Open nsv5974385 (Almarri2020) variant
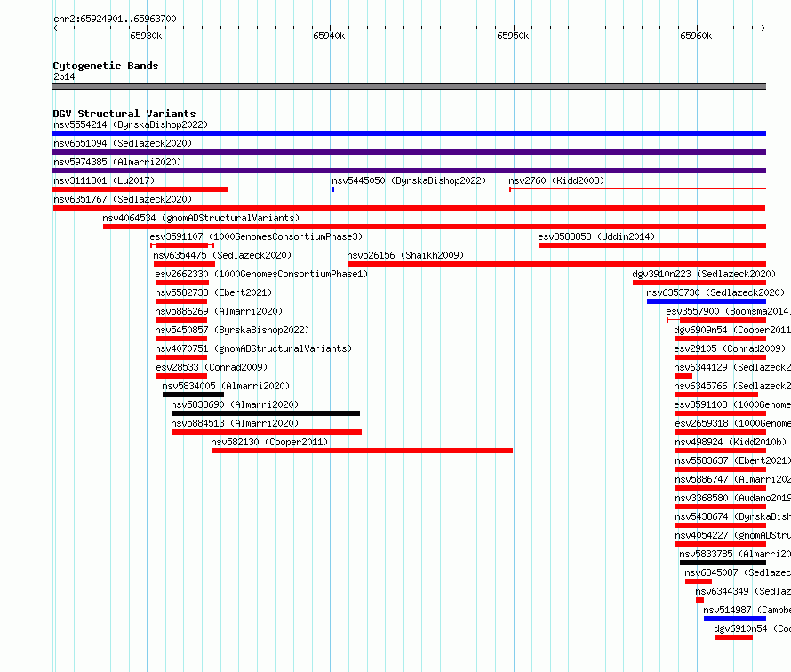791x672 pixels. coord(117,162)
